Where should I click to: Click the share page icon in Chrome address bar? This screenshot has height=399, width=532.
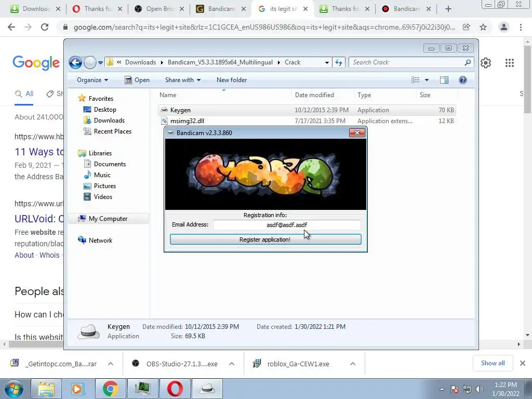(x=467, y=27)
